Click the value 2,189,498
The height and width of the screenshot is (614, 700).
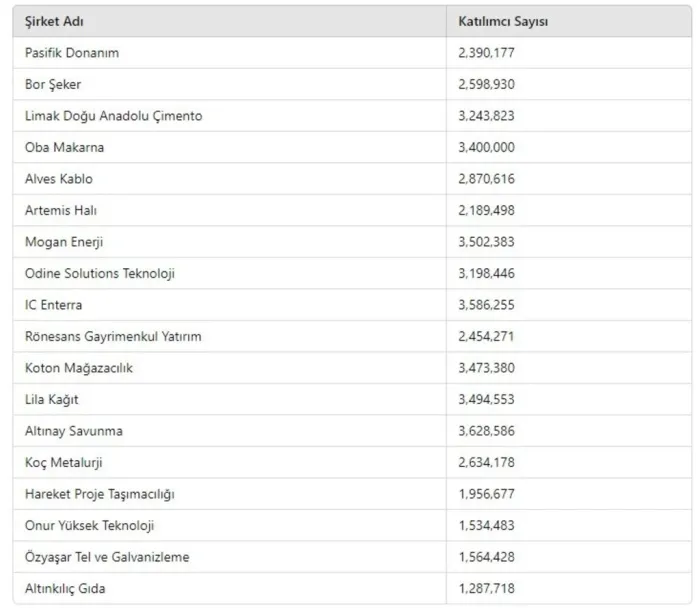486,210
